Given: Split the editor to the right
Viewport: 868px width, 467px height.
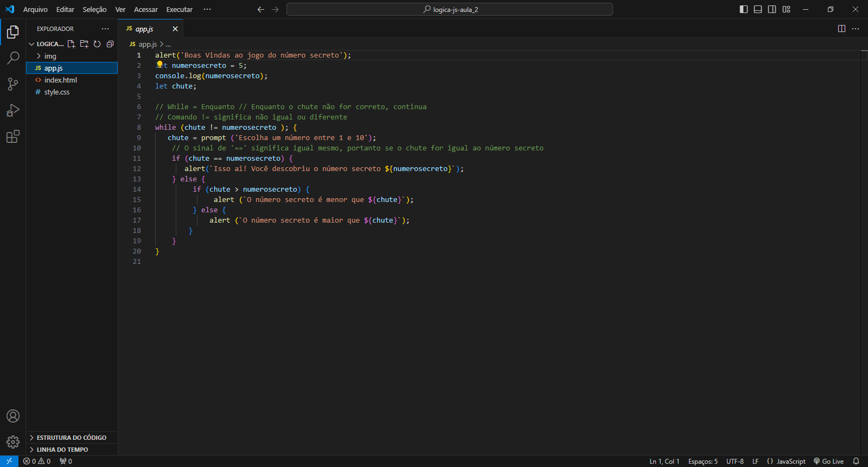Looking at the screenshot, I should pyautogui.click(x=841, y=29).
